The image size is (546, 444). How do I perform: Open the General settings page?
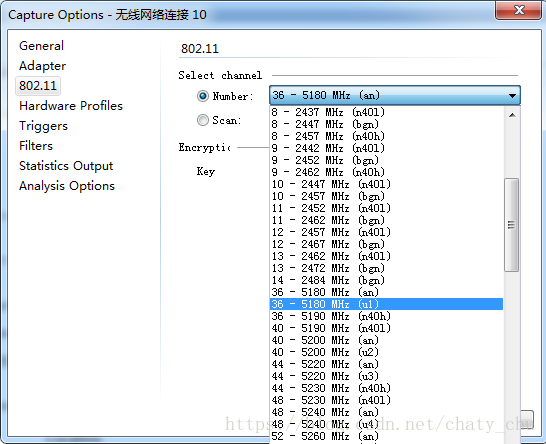click(41, 46)
